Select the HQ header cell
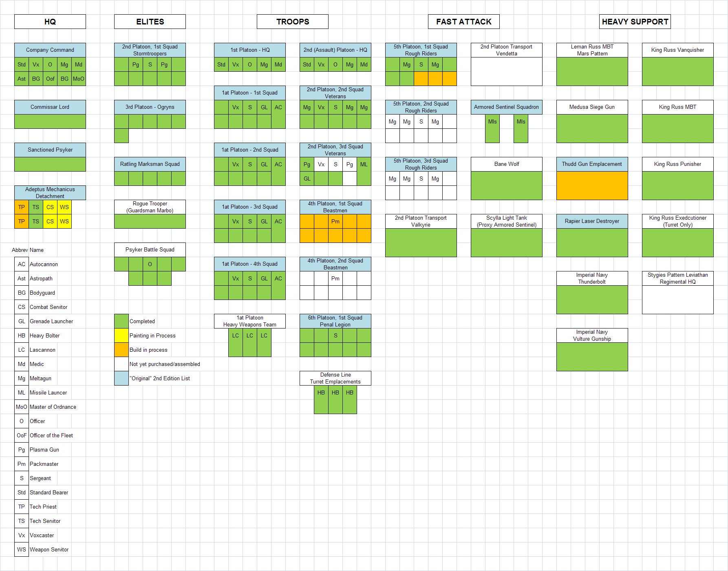This screenshot has width=728, height=571. point(50,22)
